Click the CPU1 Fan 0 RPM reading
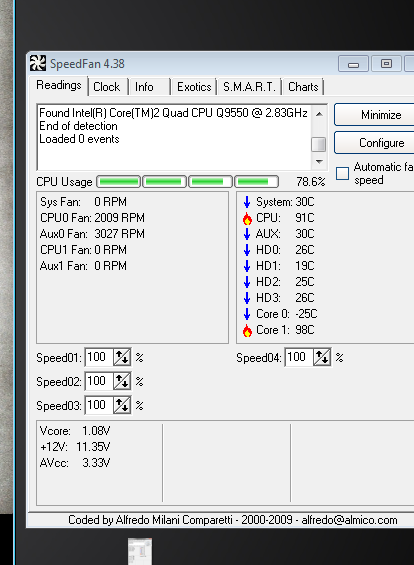The width and height of the screenshot is (414, 565). (83, 250)
